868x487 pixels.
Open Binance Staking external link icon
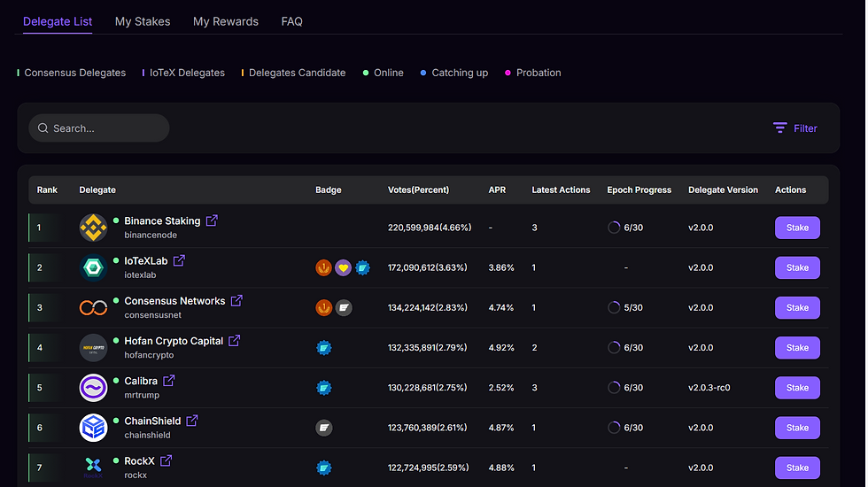(x=212, y=220)
